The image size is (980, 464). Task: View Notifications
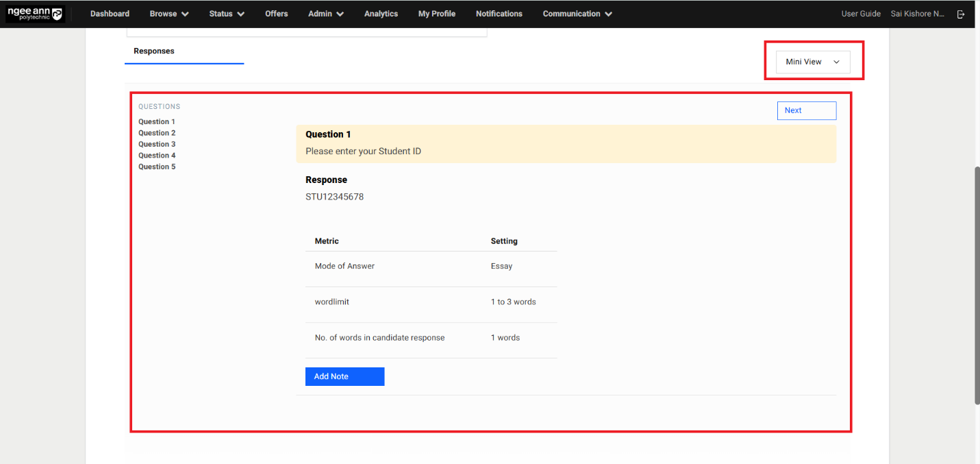[499, 14]
